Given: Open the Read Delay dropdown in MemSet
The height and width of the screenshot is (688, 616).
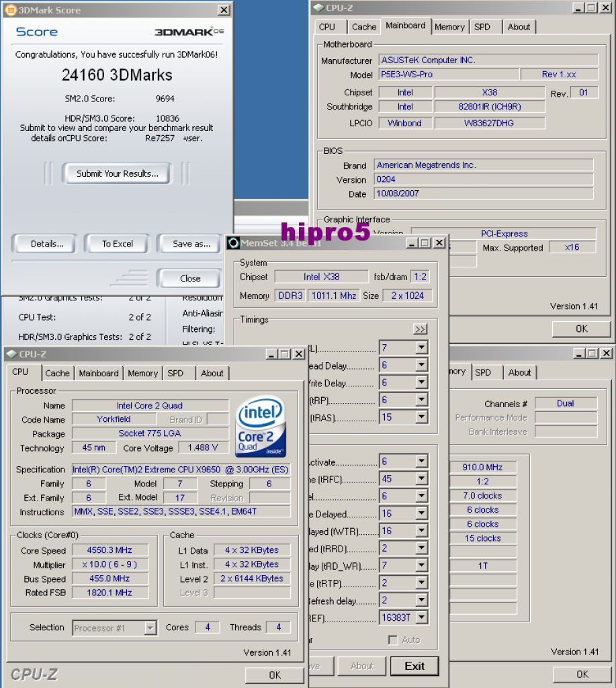Looking at the screenshot, I should [421, 365].
